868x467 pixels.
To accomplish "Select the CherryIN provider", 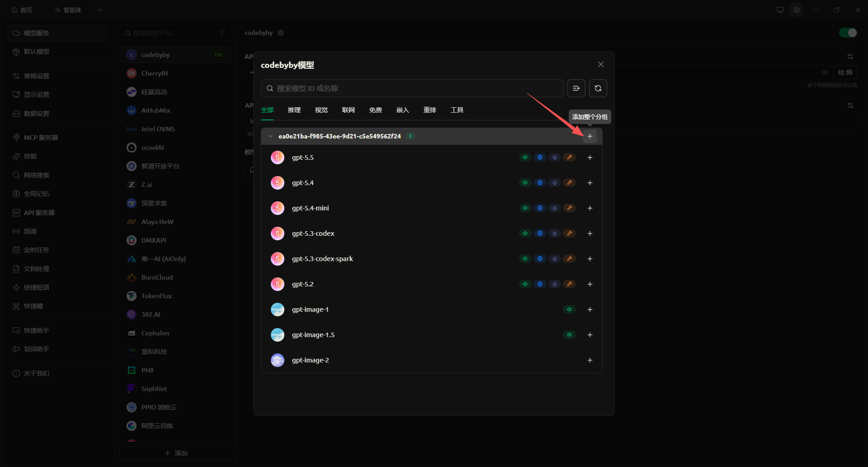I will (175, 73).
